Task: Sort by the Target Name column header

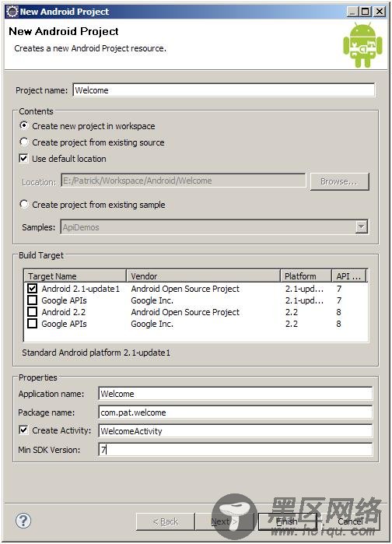Action: click(x=75, y=276)
